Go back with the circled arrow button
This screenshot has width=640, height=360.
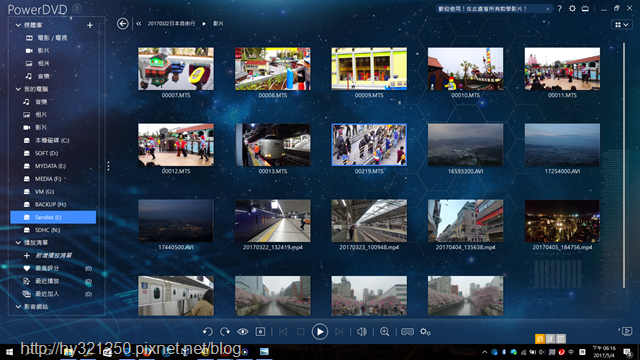coord(122,24)
